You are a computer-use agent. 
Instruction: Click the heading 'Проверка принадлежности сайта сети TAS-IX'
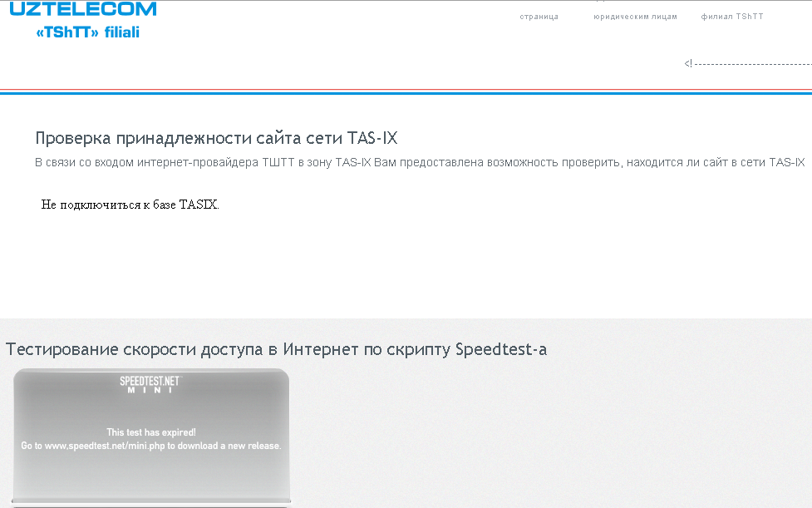point(216,138)
